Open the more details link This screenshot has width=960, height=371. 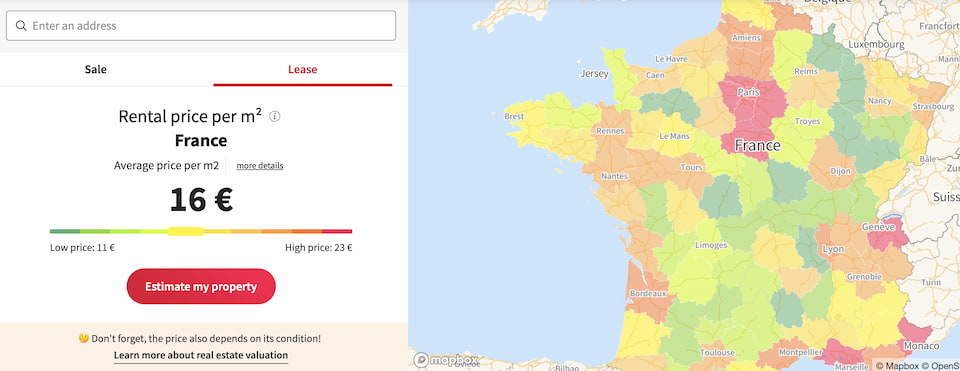[260, 166]
